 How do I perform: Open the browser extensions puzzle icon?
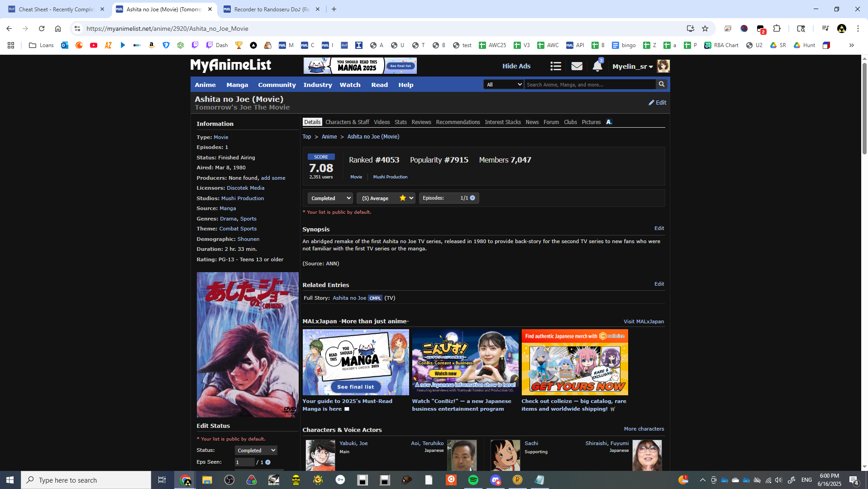pos(777,29)
